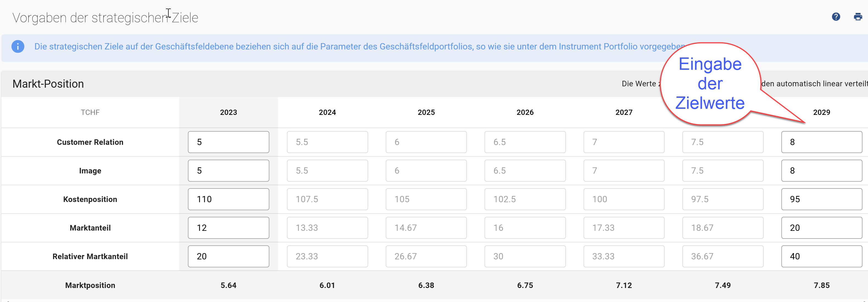Image resolution: width=868 pixels, height=302 pixels.
Task: Edit Relativer Martkanteil 2029 value 40
Action: point(821,257)
